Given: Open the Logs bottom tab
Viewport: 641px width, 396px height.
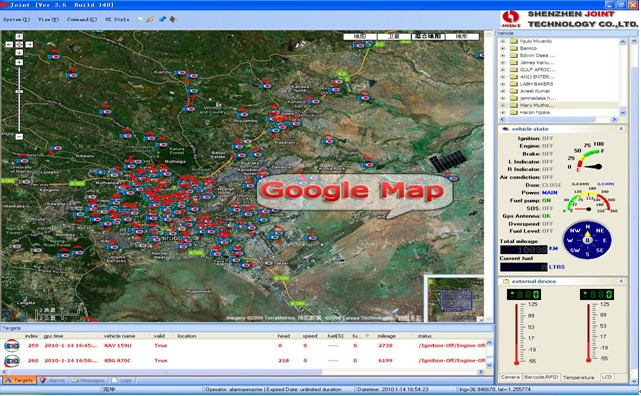Looking at the screenshot, I should (x=122, y=380).
